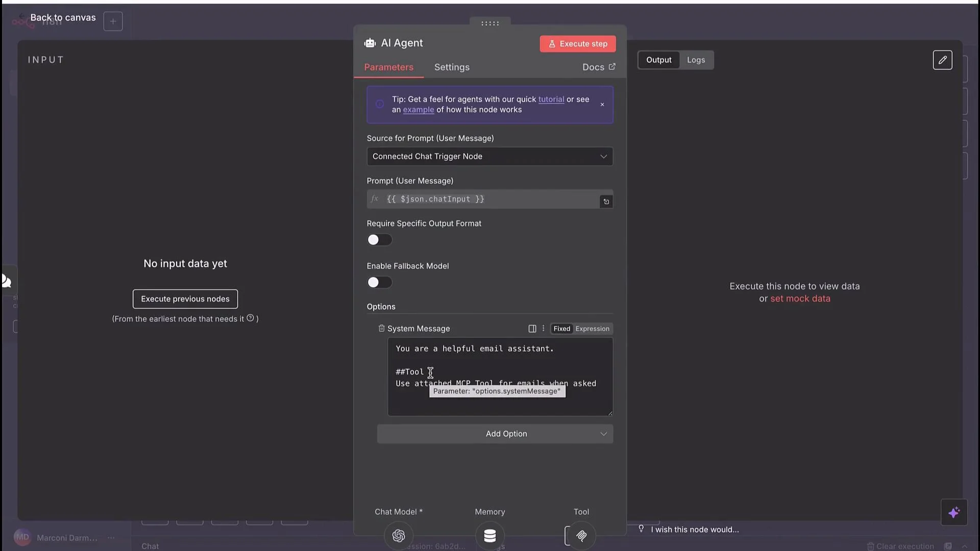Go back to canvas

tap(63, 17)
